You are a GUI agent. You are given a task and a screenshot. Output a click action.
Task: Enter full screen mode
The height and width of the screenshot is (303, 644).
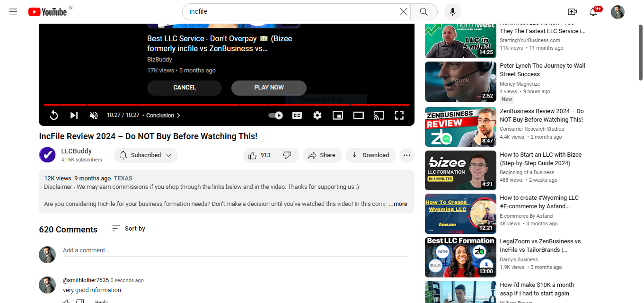pos(399,115)
